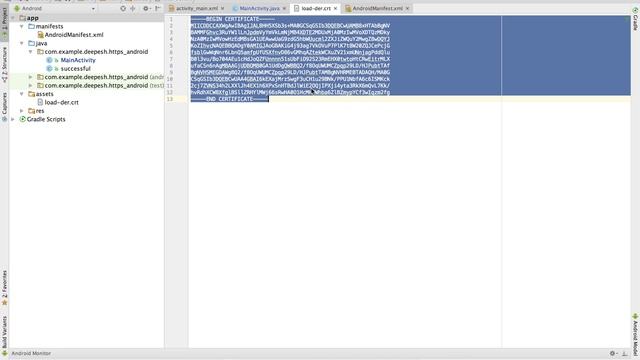
Task: Close the activity_main.xml tab
Action: pos(222,8)
